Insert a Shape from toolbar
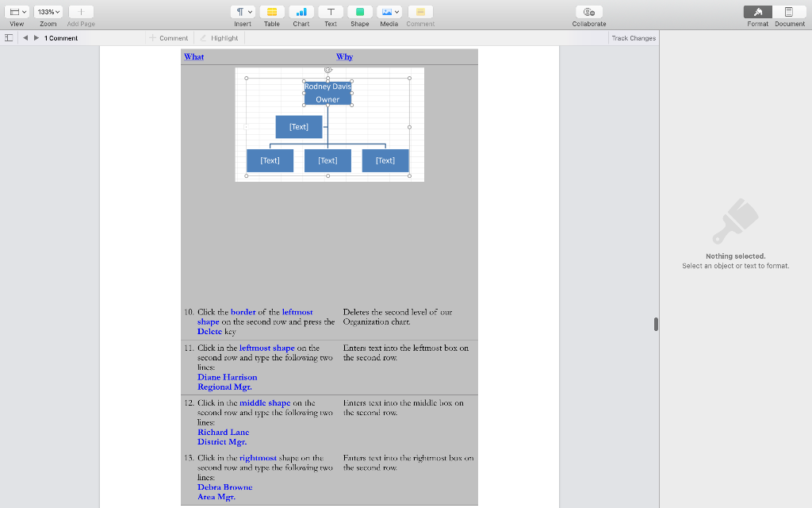Image resolution: width=812 pixels, height=508 pixels. (360, 12)
